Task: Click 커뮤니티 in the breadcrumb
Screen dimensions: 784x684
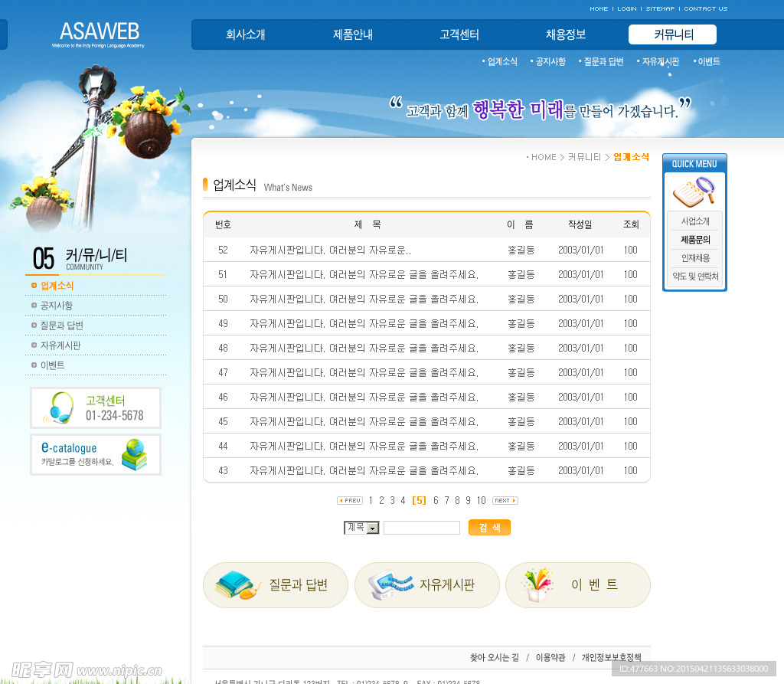Action: pyautogui.click(x=584, y=157)
